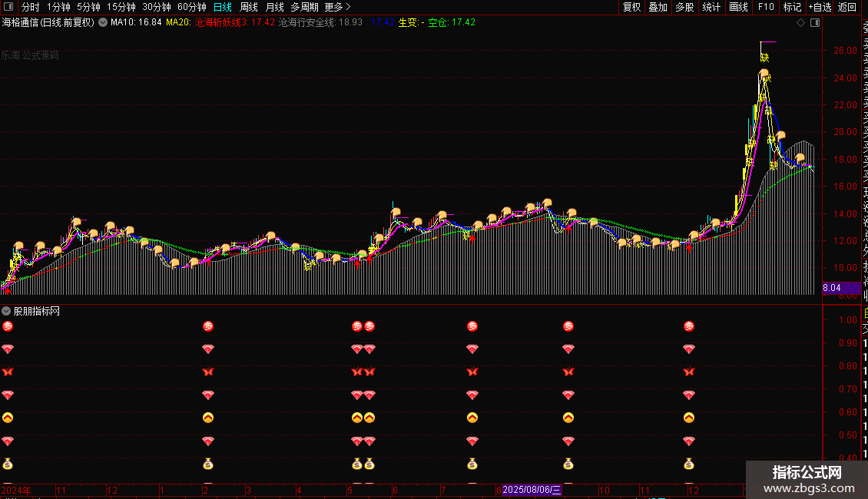868x499 pixels.
Task: Switch to 周线 weekly period tab
Action: [249, 7]
